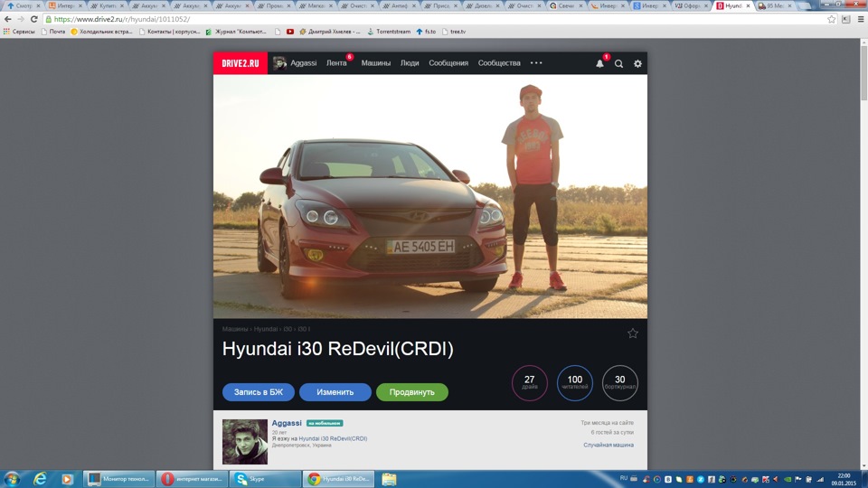This screenshot has height=488, width=868.
Task: Open the Журнал "Компьют... bookmark
Action: click(236, 32)
